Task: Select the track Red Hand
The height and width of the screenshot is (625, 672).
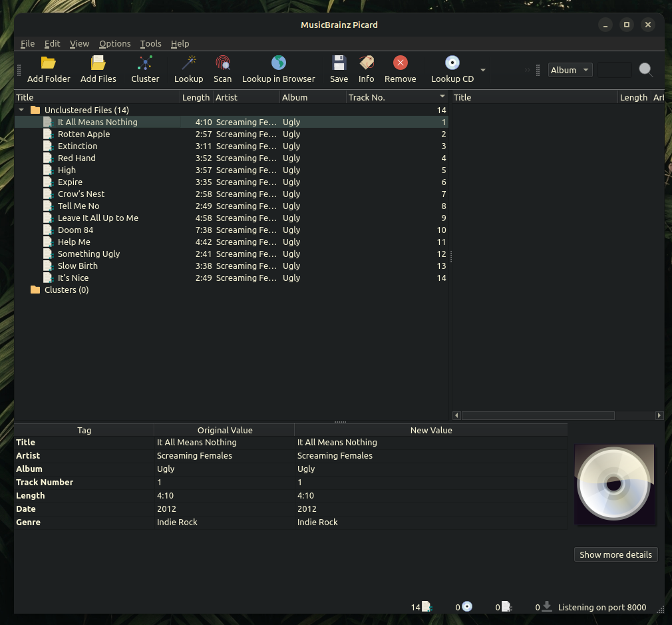Action: pos(77,158)
